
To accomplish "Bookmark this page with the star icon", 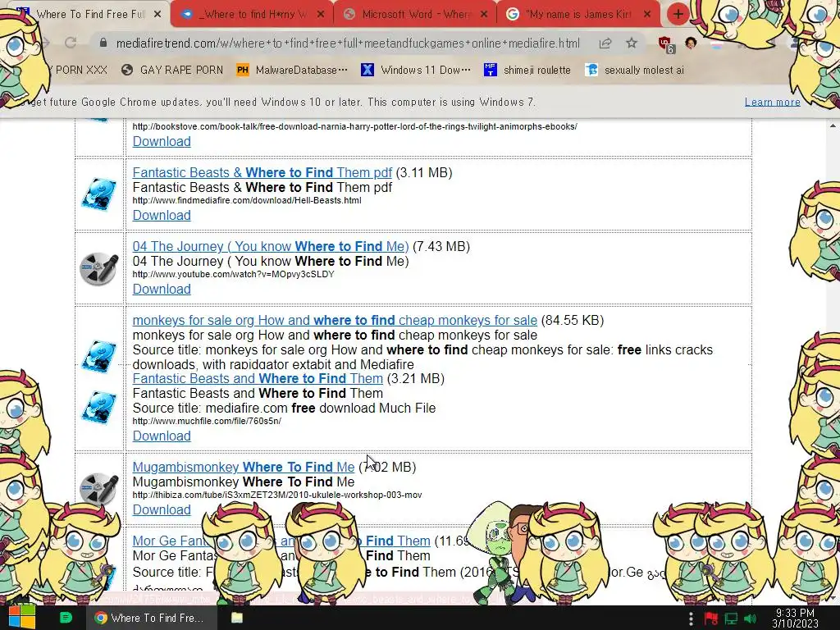I will (x=632, y=43).
